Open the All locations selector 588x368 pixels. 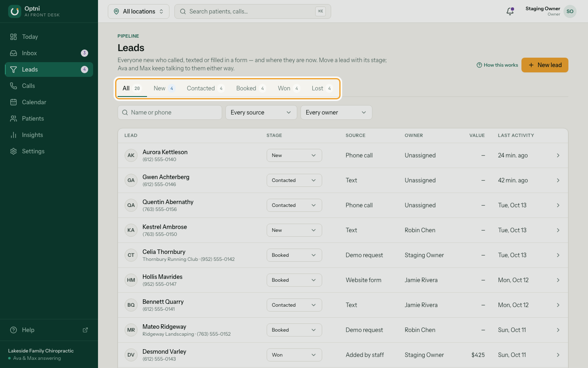coord(138,11)
